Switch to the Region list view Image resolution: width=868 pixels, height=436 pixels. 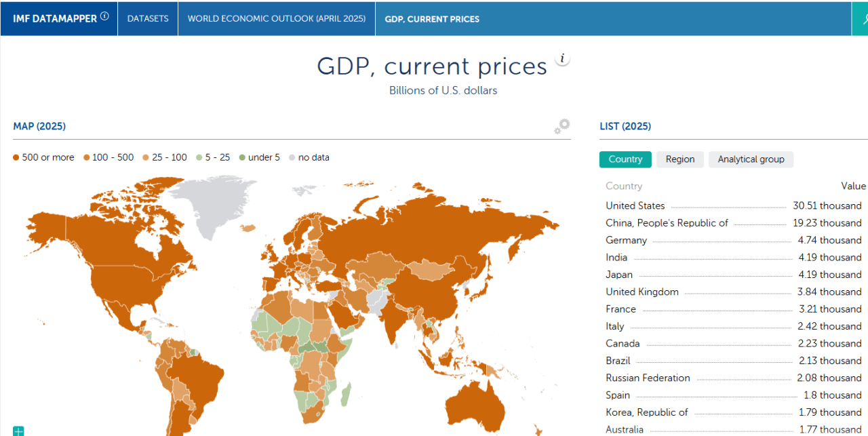679,159
